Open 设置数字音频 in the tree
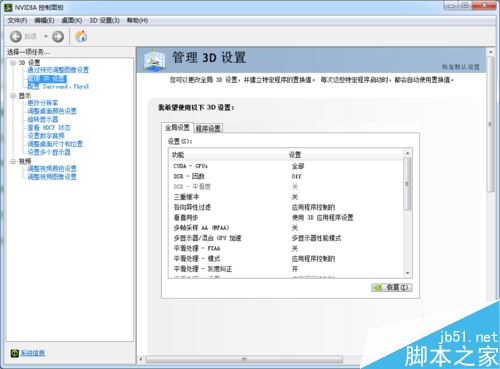This screenshot has width=500, height=369. [x=46, y=136]
